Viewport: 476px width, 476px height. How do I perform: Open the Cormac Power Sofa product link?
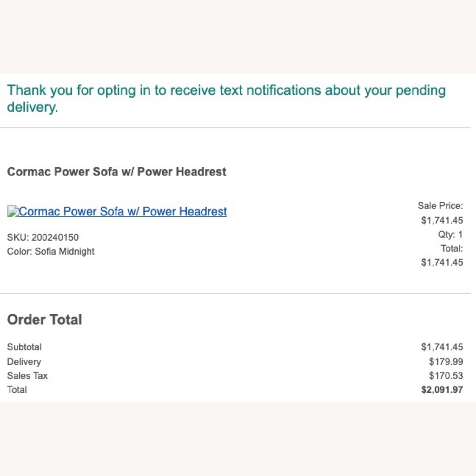coord(123,211)
